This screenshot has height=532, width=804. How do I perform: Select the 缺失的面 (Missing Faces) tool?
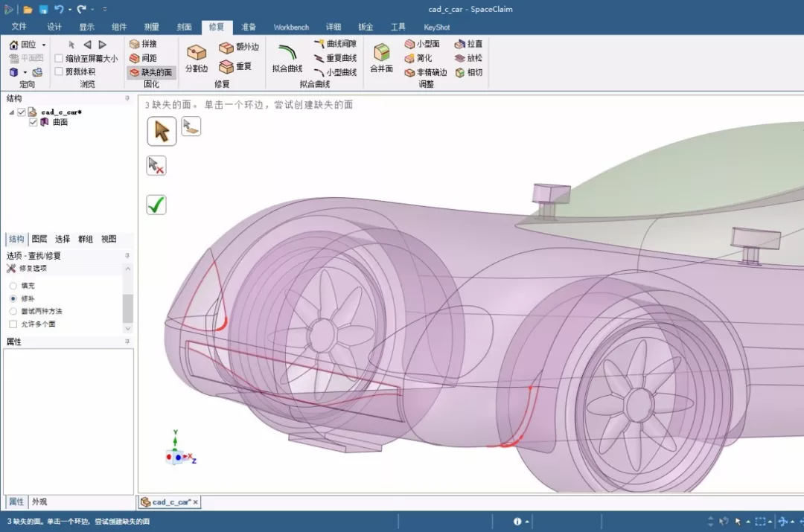150,72
